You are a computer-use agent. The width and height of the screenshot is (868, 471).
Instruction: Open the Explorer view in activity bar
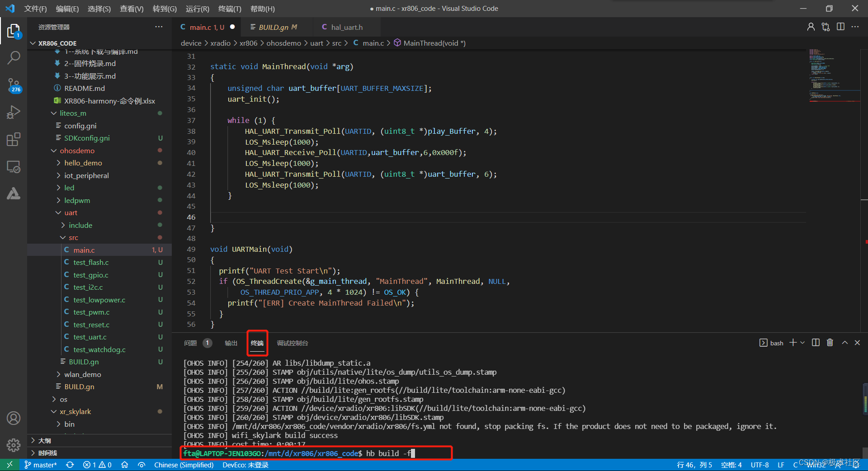pos(14,31)
